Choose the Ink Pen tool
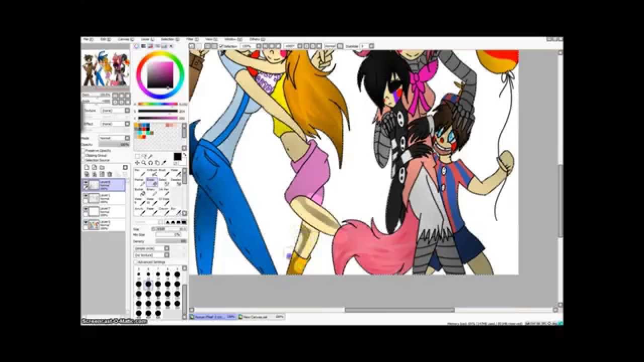The height and width of the screenshot is (362, 644). (164, 192)
